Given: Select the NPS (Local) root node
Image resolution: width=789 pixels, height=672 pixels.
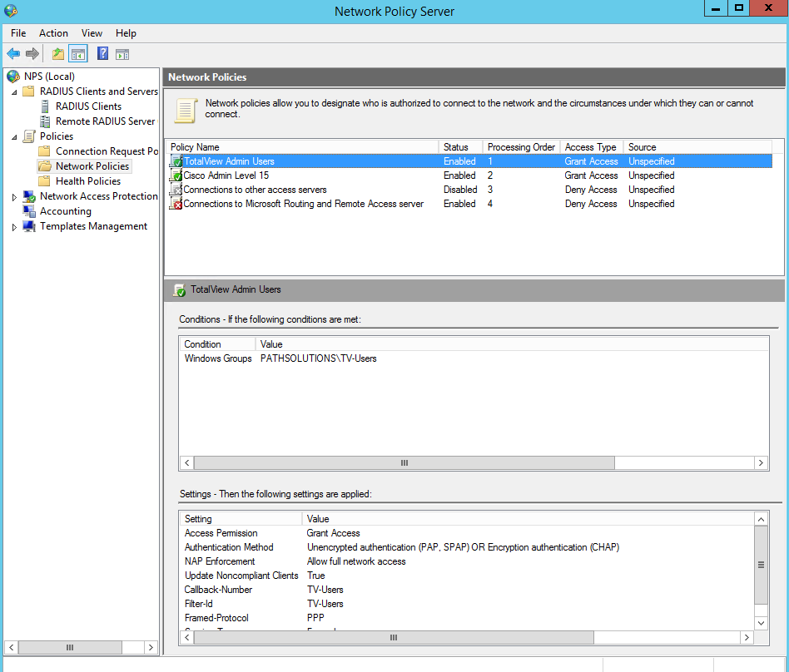Looking at the screenshot, I should click(49, 77).
